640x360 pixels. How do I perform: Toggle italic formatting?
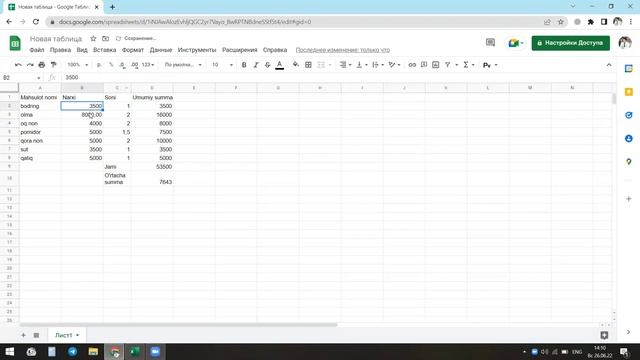pyautogui.click(x=256, y=65)
